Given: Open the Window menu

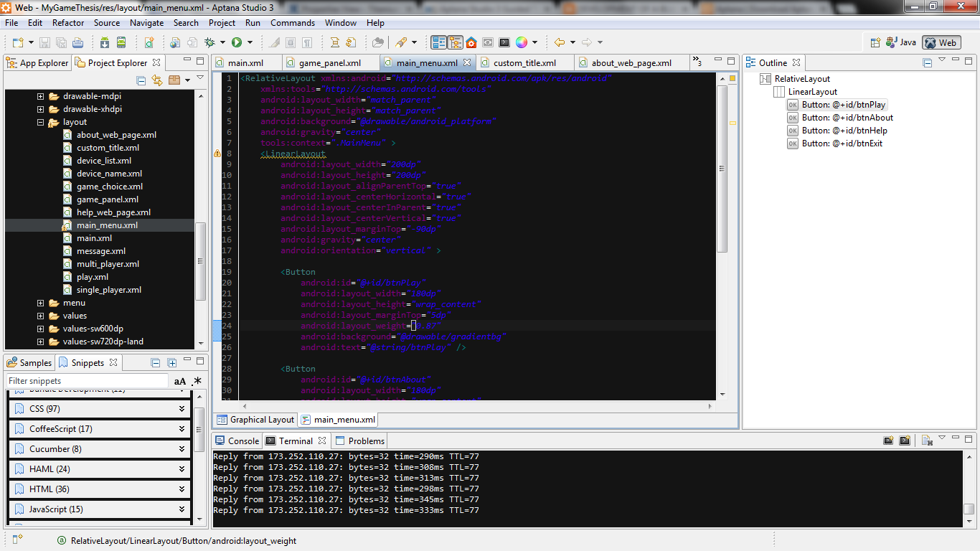Looking at the screenshot, I should pyautogui.click(x=341, y=23).
